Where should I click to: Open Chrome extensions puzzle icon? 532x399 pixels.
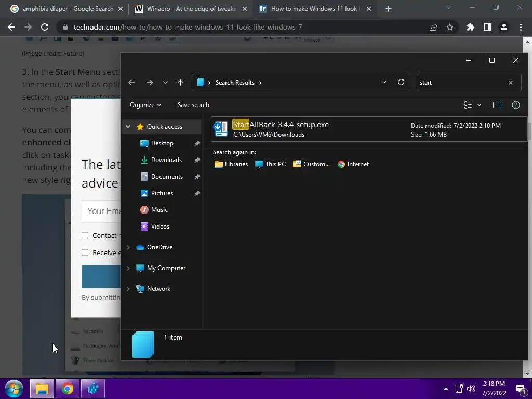[471, 27]
